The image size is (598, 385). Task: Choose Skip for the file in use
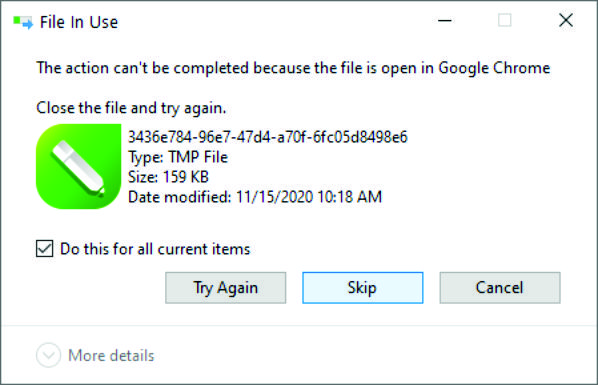363,288
